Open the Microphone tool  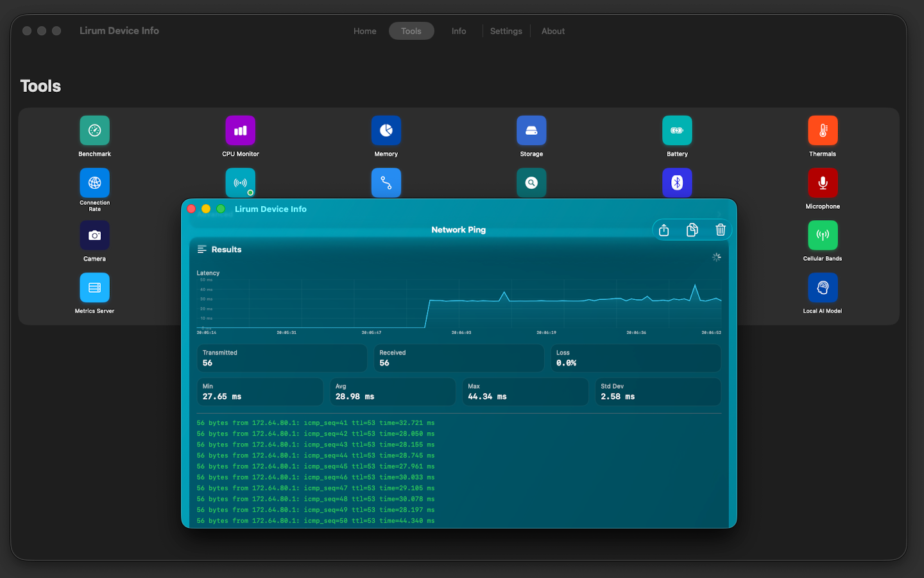click(823, 183)
